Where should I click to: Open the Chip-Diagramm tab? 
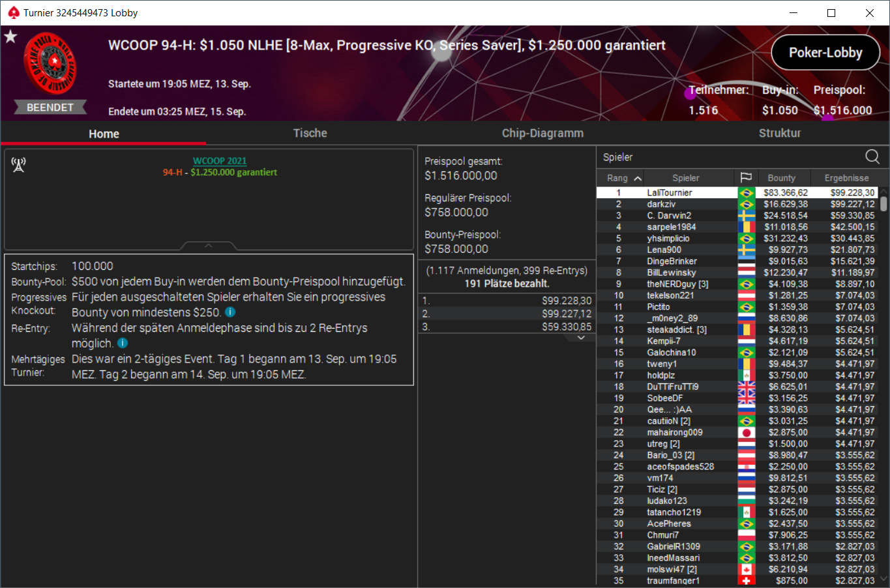542,133
